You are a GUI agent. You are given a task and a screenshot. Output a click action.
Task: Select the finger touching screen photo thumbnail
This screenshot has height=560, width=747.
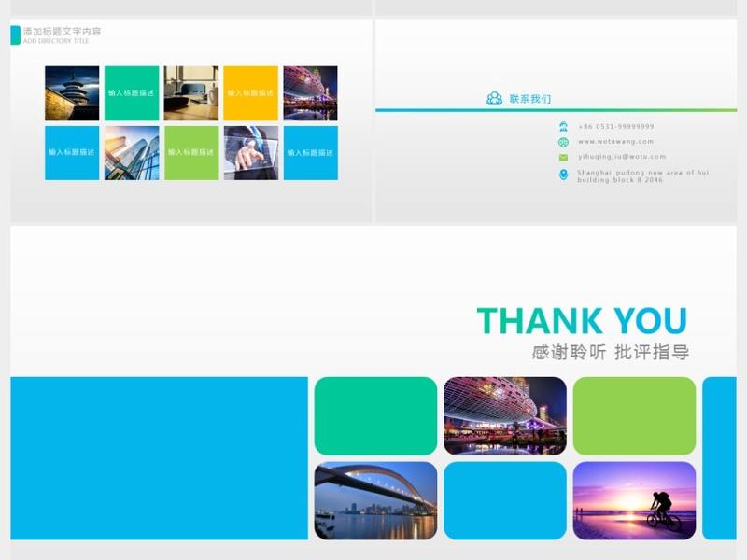[251, 153]
